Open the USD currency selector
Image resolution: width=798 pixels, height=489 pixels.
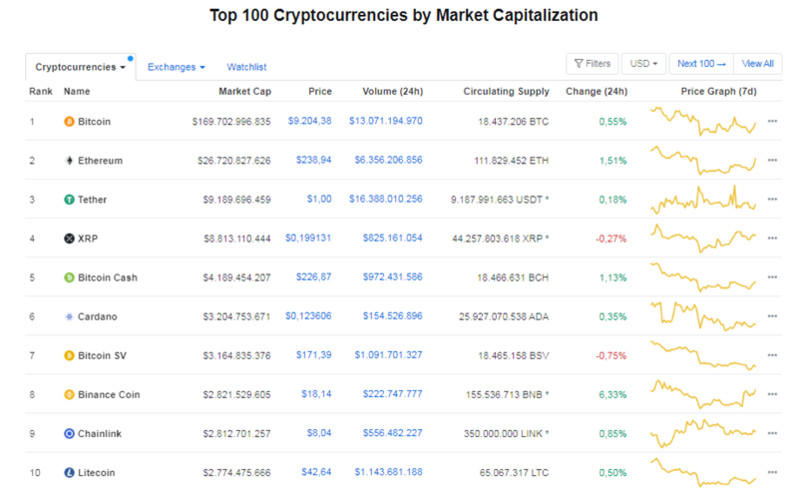(x=644, y=64)
